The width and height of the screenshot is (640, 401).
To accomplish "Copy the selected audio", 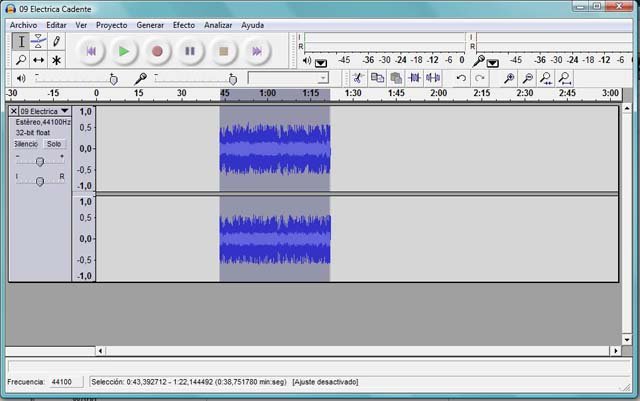I will [x=377, y=78].
